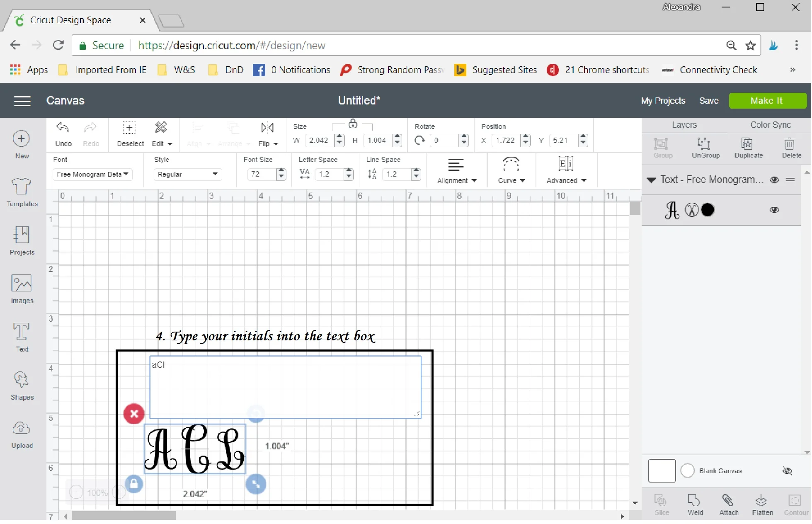This screenshot has width=812, height=524.
Task: Open Templates from the left sidebar
Action: click(22, 192)
